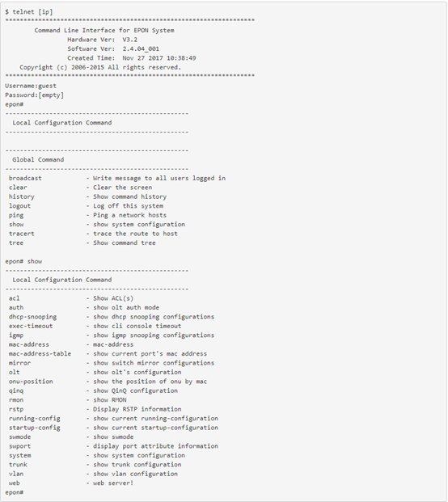Click the 'Software Ver: 2.4.04_001' text
Screen dimensions: 448x502
(x=113, y=49)
